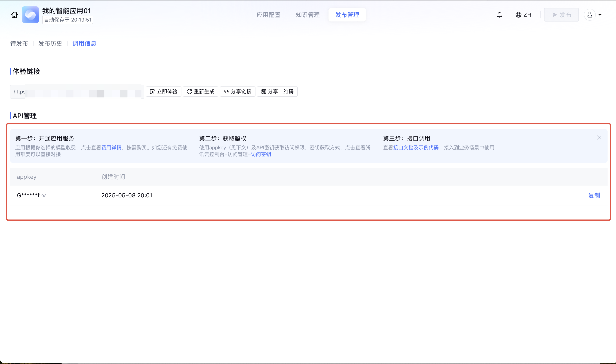Expand the account dropdown arrow
The height and width of the screenshot is (364, 616).
click(600, 15)
